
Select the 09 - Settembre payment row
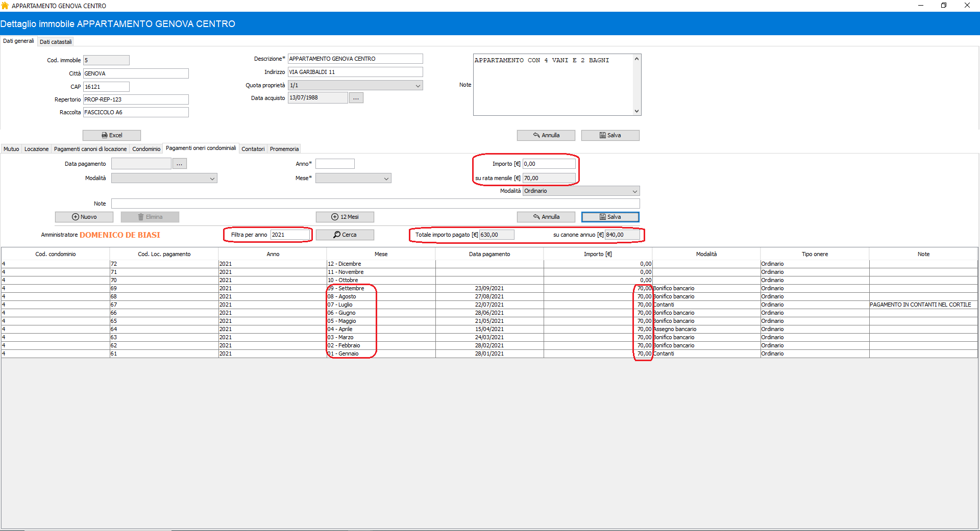(x=351, y=288)
